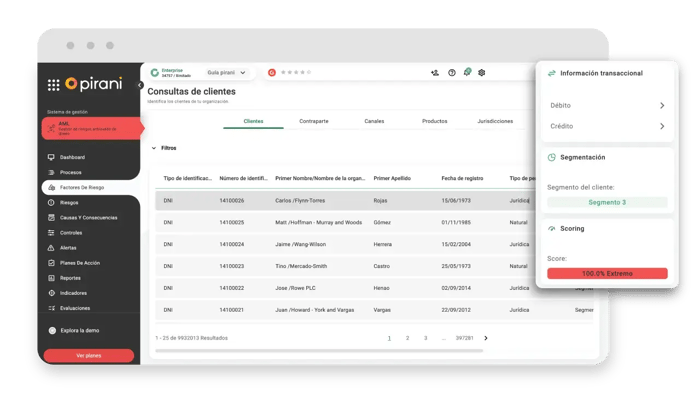
Task: Click the Alertas warning triangle icon
Action: [x=51, y=248]
